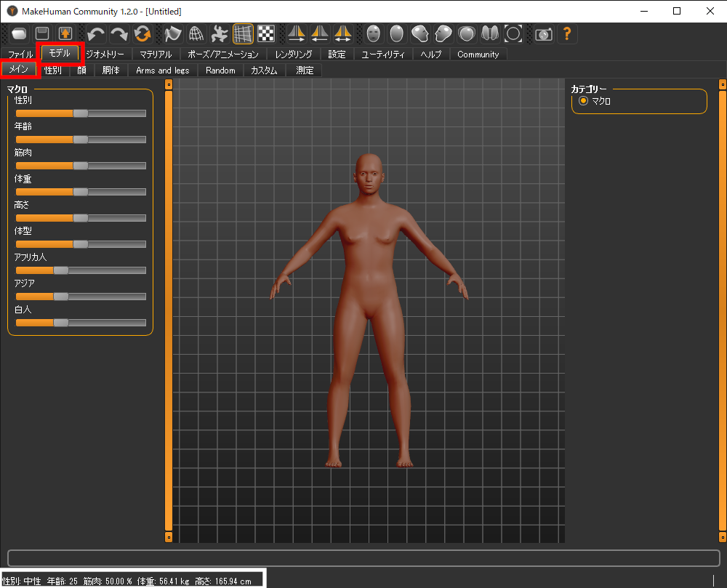Image resolution: width=727 pixels, height=588 pixels.
Task: Open the Arms and legs sub-tab
Action: (x=162, y=71)
